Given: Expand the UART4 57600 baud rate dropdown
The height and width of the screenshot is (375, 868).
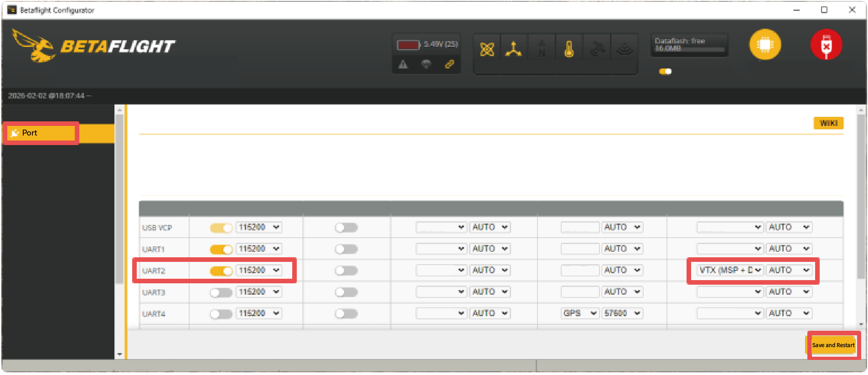Looking at the screenshot, I should (x=622, y=313).
